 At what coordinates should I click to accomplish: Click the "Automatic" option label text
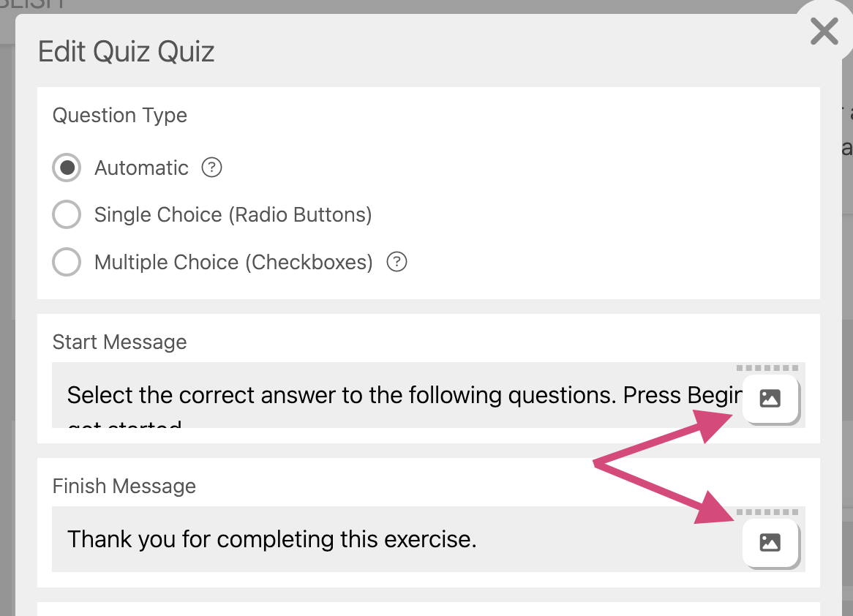click(141, 168)
